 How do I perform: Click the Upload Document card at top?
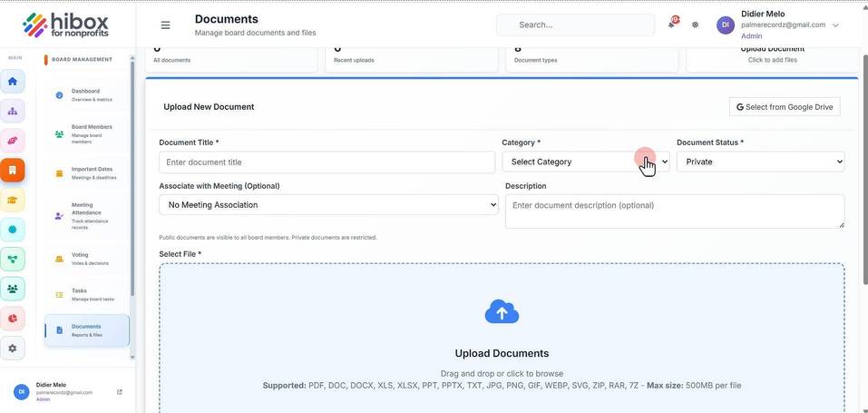click(772, 58)
